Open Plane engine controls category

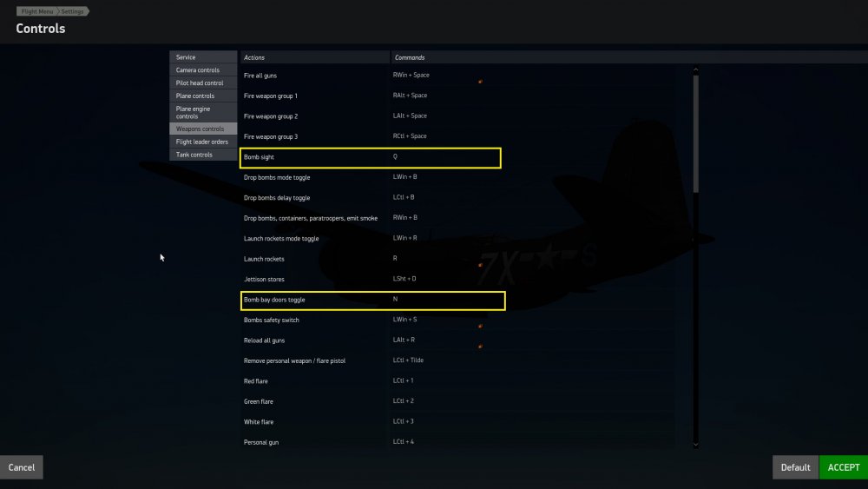click(203, 112)
